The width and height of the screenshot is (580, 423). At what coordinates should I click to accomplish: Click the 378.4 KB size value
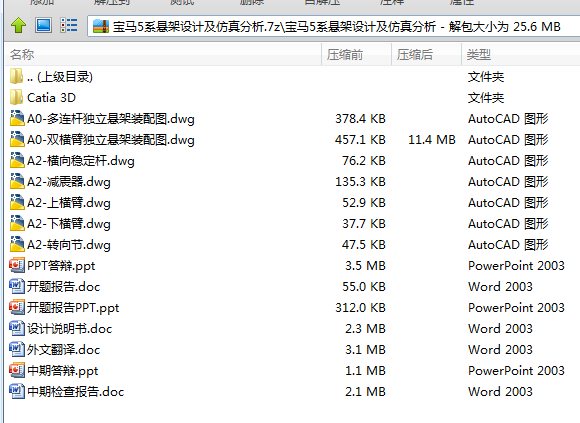[x=360, y=119]
